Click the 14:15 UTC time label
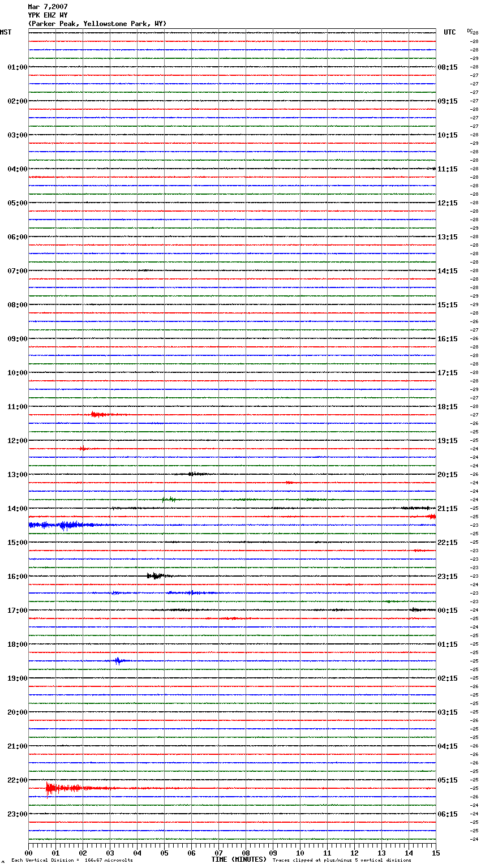This screenshot has width=481, height=868. [x=448, y=271]
